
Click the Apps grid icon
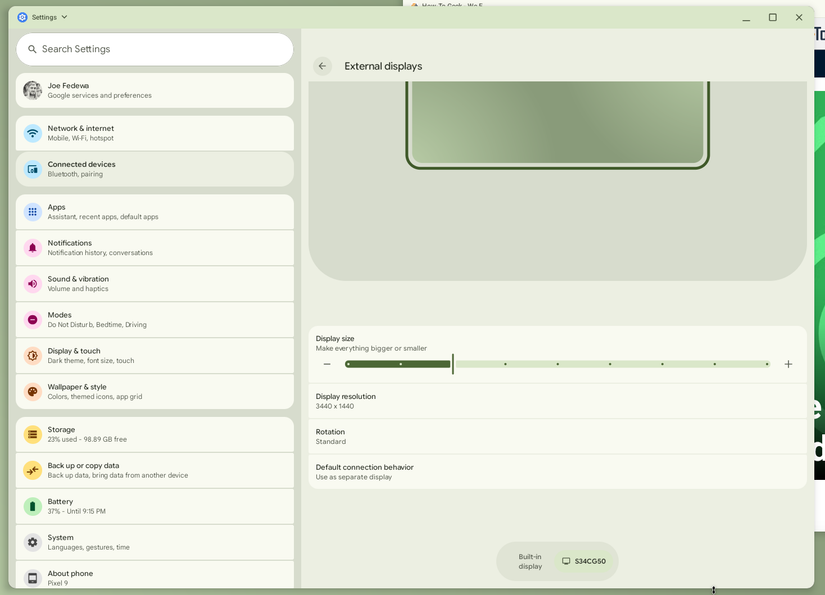click(33, 211)
